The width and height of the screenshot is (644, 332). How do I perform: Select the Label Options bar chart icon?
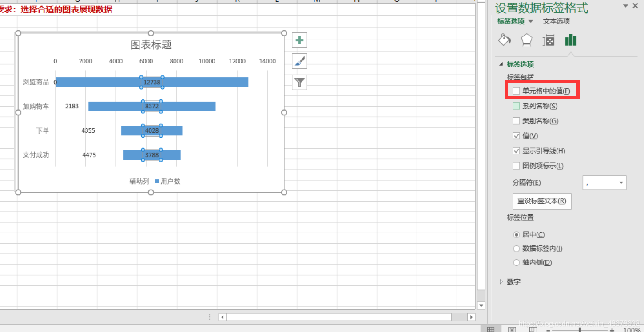pos(571,40)
